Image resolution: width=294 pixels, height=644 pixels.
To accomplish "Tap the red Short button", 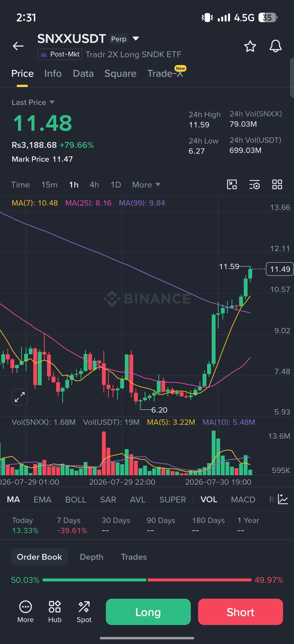I will pyautogui.click(x=240, y=612).
